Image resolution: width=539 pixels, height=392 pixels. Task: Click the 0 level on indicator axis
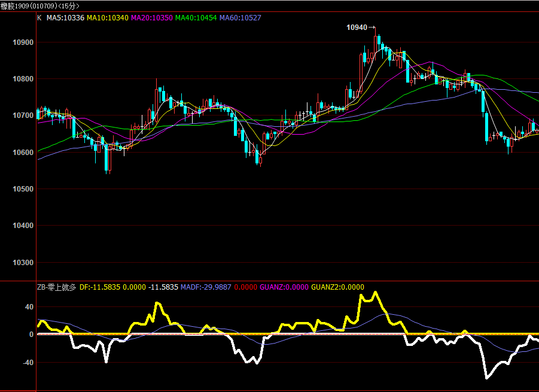[31, 335]
